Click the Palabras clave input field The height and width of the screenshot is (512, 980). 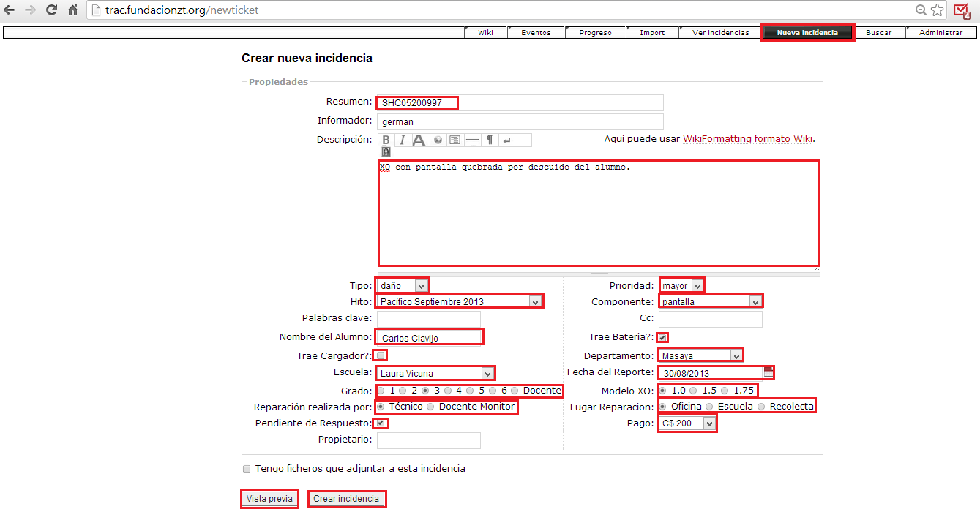click(x=428, y=319)
